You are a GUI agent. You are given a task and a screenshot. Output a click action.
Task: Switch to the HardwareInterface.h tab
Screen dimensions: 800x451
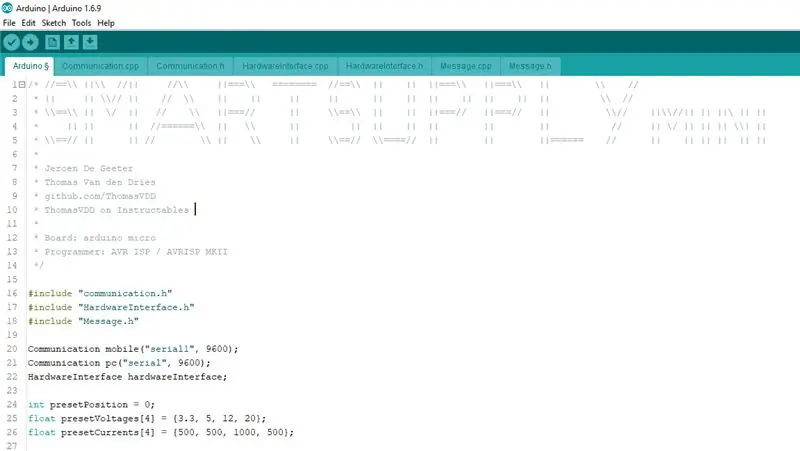point(384,66)
